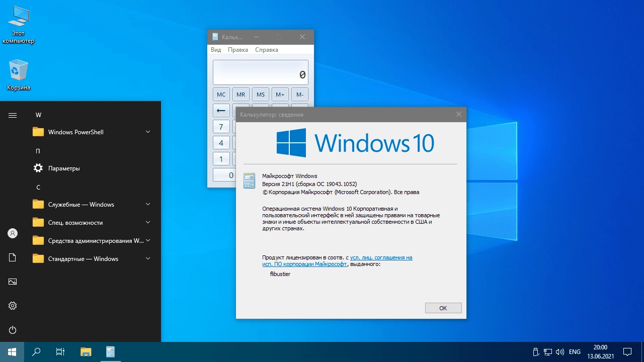The height and width of the screenshot is (362, 644).
Task: Click the M+ button in Calculator
Action: [280, 95]
